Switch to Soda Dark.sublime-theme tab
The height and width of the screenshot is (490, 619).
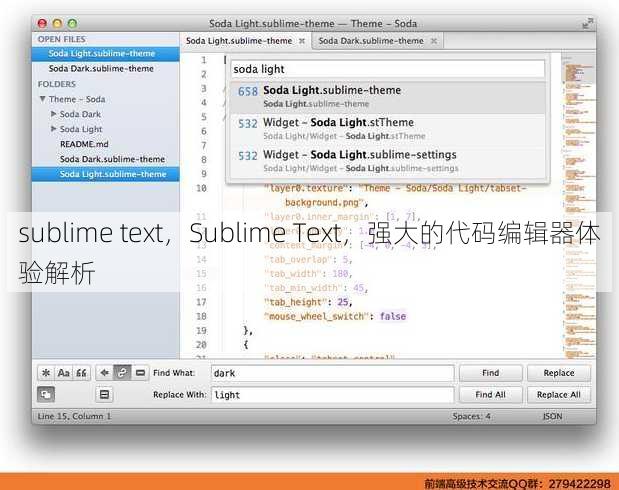pos(371,41)
